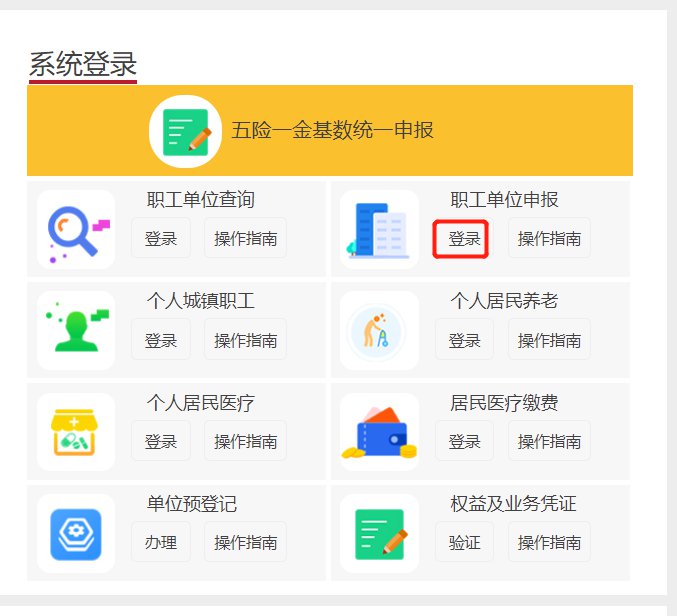Click the pharmacy shop icon for 个人居民医疗

(x=76, y=432)
